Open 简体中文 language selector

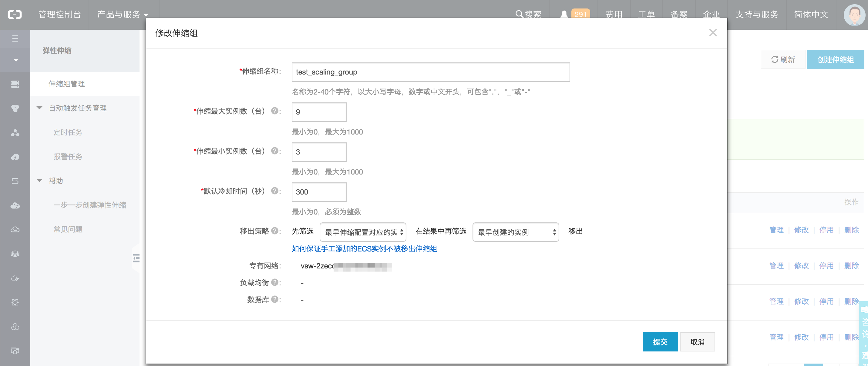811,15
